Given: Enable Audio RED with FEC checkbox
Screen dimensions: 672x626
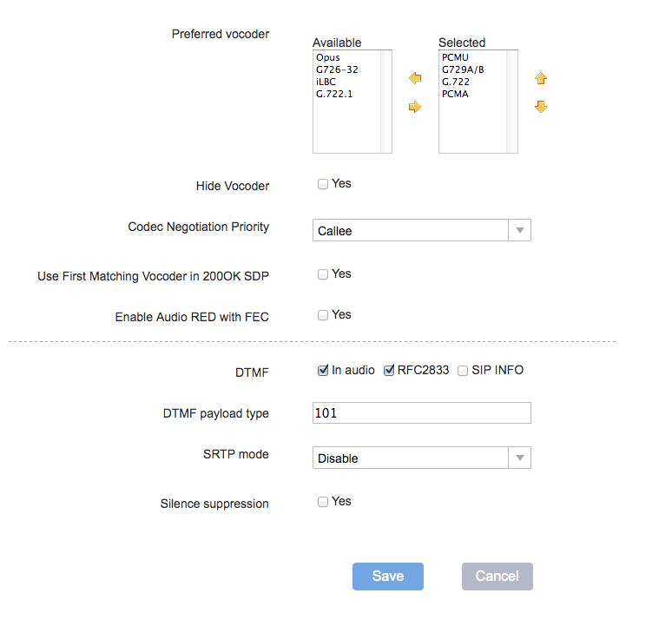Looking at the screenshot, I should [x=323, y=315].
